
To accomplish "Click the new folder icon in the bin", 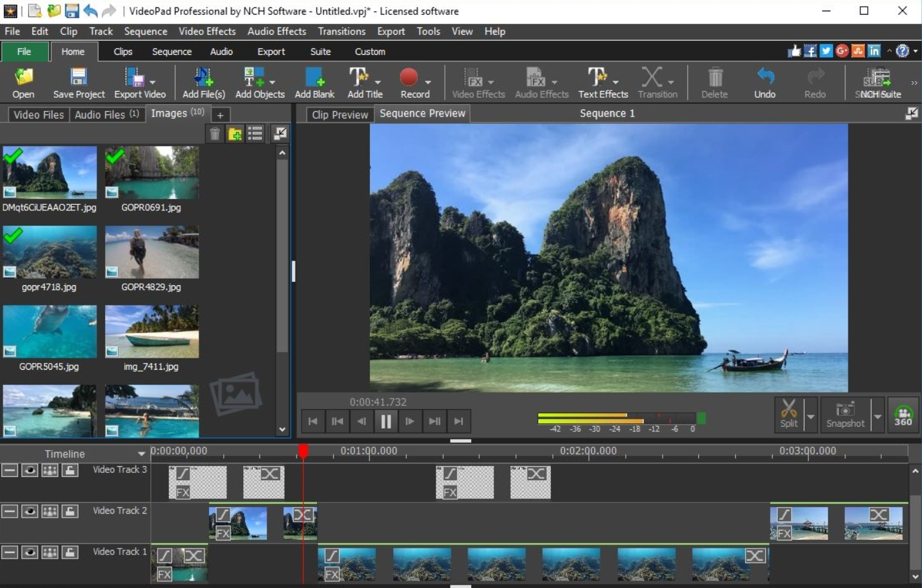I will click(235, 134).
